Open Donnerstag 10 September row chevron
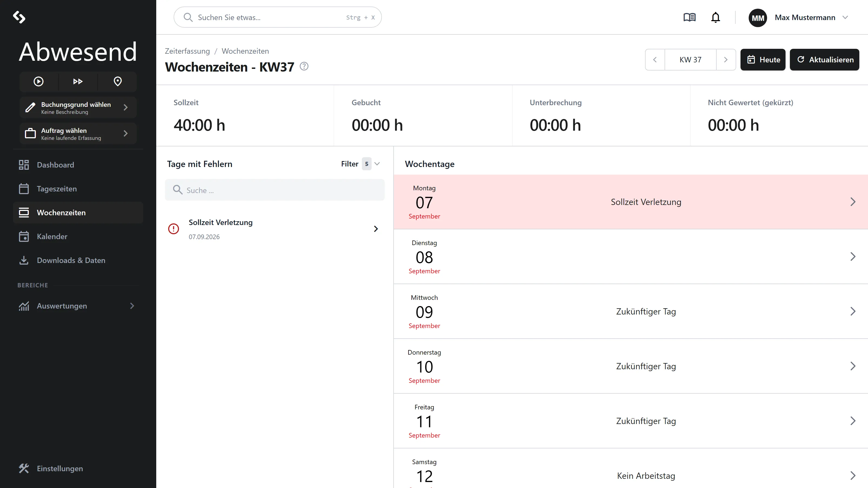The image size is (868, 488). [853, 367]
